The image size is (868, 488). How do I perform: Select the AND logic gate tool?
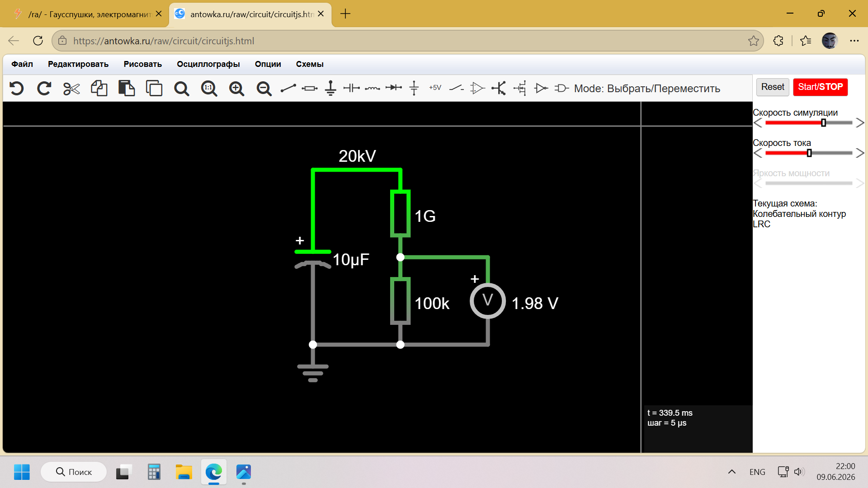pos(562,88)
